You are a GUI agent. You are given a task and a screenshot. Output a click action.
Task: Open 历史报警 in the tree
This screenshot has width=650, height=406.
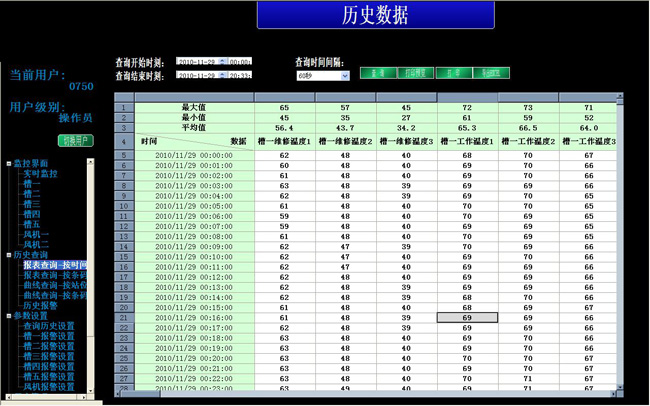coord(40,306)
